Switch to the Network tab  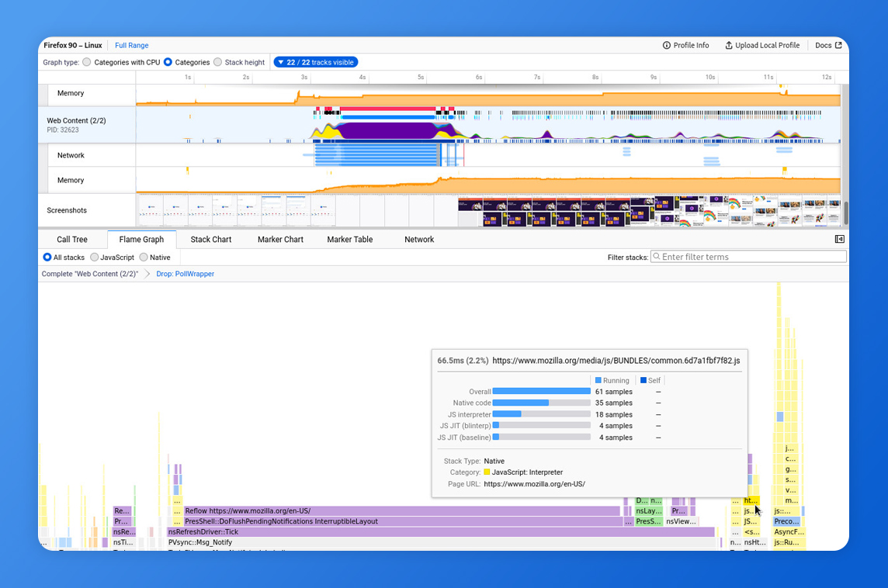(419, 240)
